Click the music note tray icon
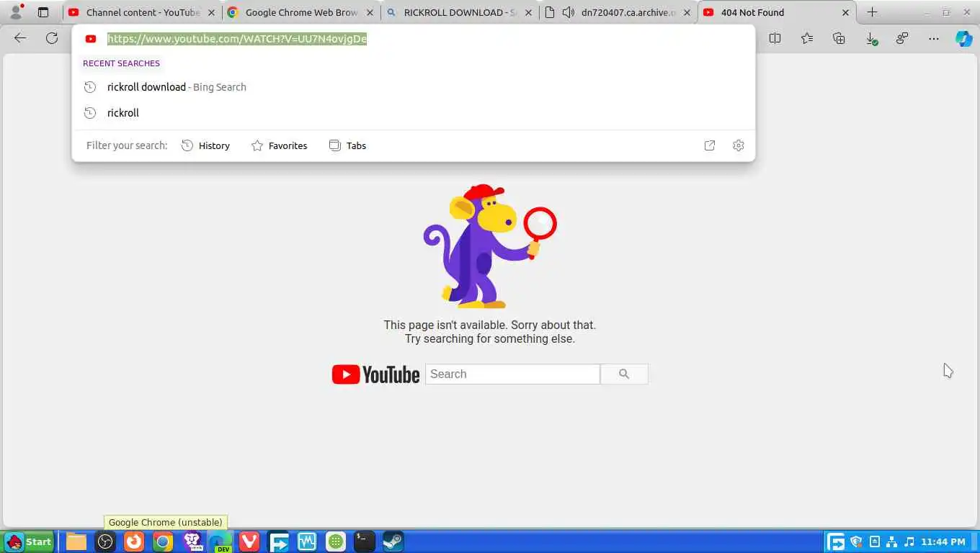Screen dimensions: 980x553 coord(909,541)
